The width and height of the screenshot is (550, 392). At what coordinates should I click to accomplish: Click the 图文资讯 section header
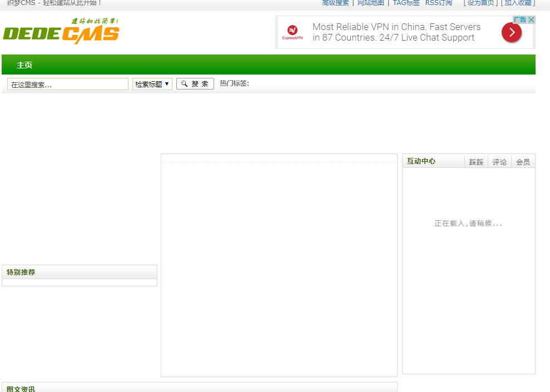200,388
